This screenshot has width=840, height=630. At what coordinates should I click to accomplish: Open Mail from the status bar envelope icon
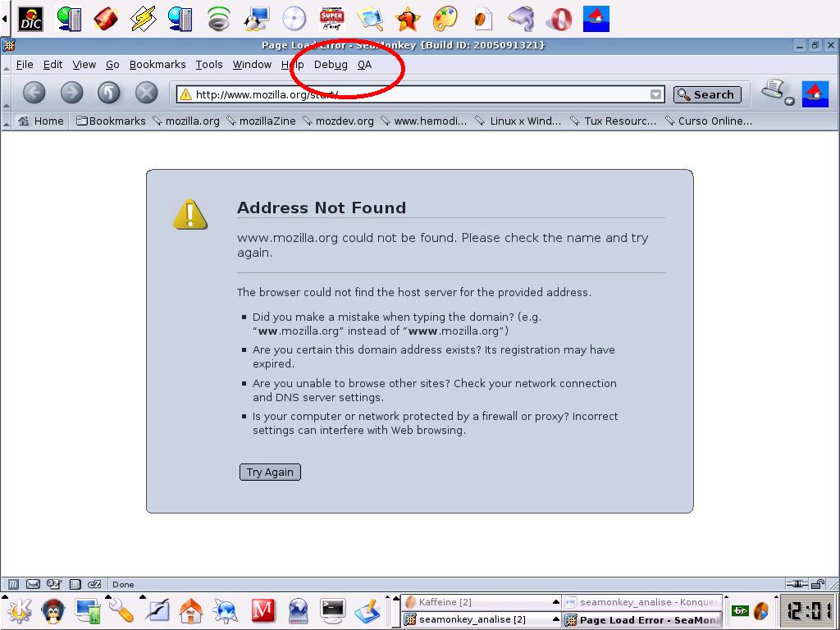(x=33, y=584)
